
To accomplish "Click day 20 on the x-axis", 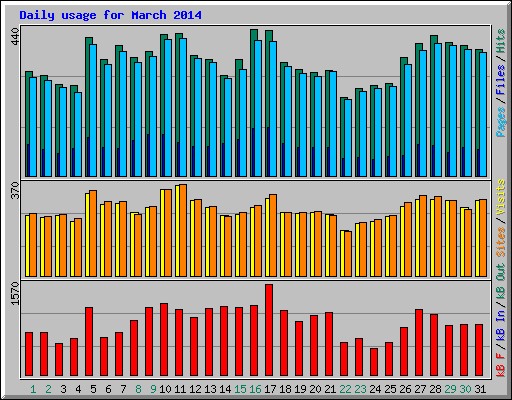I will (315, 389).
